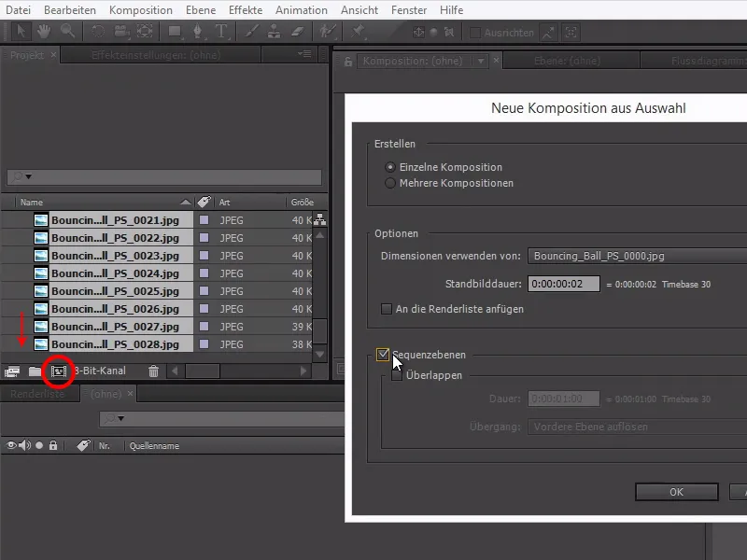747x560 pixels.
Task: Create a new folder in Projekt panel
Action: pyautogui.click(x=35, y=371)
